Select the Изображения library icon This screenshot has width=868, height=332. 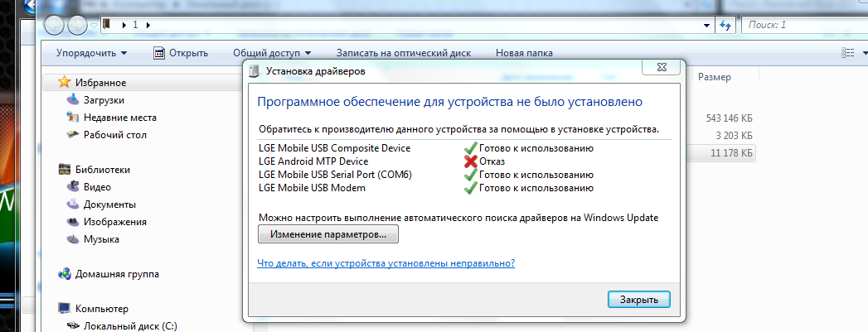point(73,222)
